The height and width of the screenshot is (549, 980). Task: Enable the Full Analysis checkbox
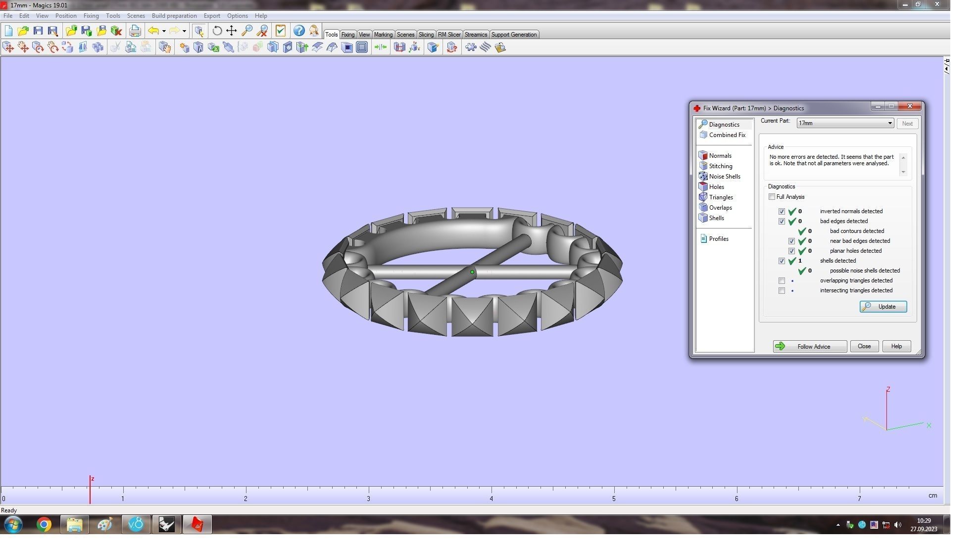click(772, 197)
